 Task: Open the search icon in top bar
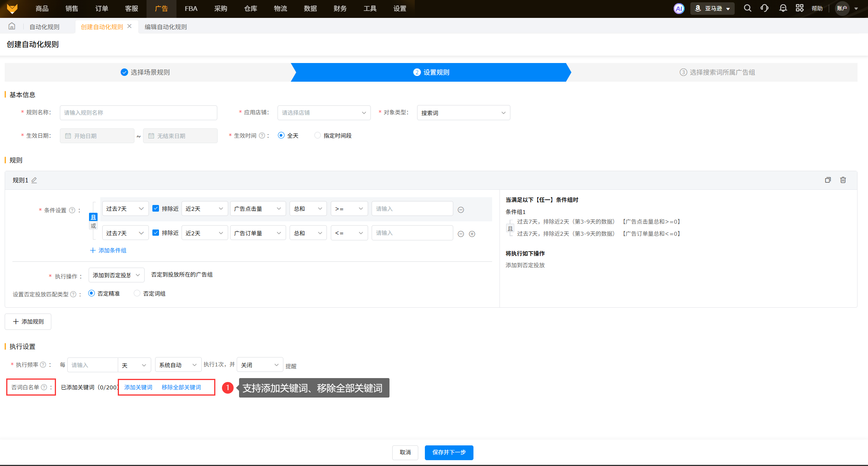click(747, 8)
